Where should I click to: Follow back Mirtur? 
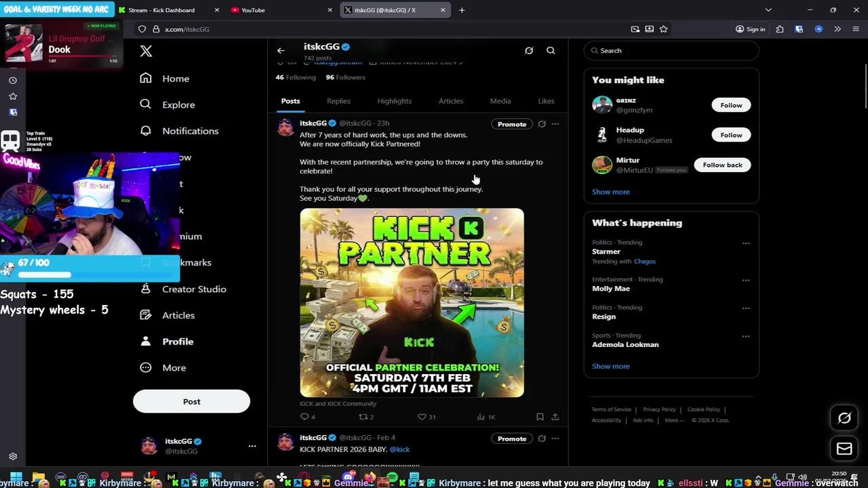click(x=722, y=165)
